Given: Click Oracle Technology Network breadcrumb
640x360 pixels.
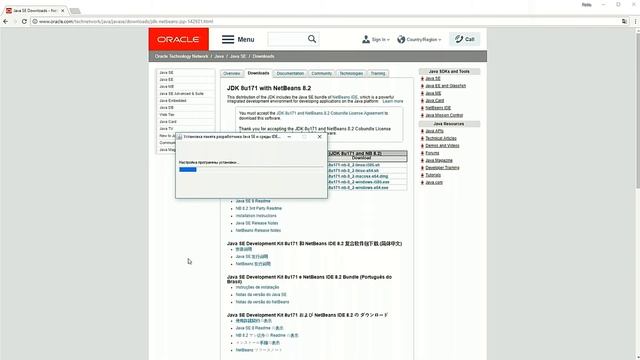Looking at the screenshot, I should pos(181,56).
